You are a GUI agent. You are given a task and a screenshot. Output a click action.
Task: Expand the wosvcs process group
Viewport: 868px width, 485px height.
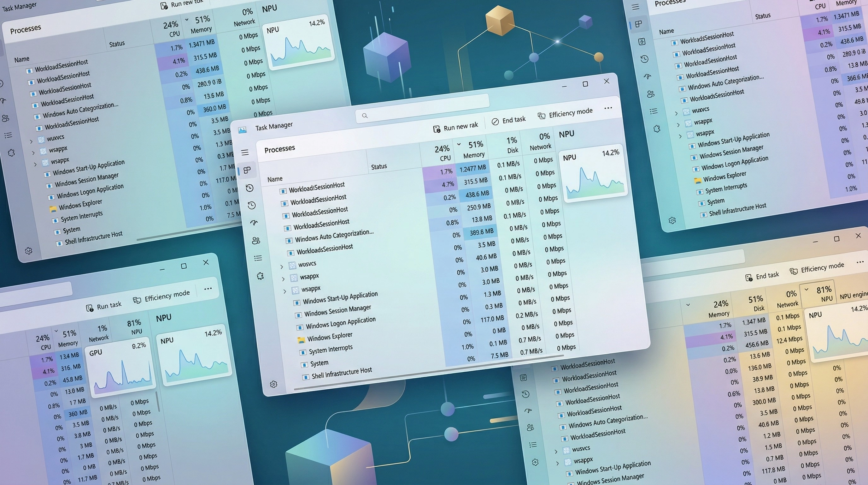coord(282,267)
